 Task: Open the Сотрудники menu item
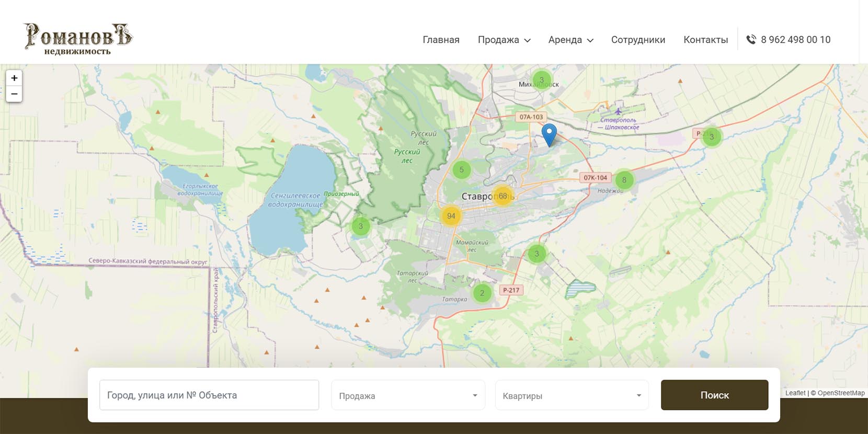click(x=638, y=40)
